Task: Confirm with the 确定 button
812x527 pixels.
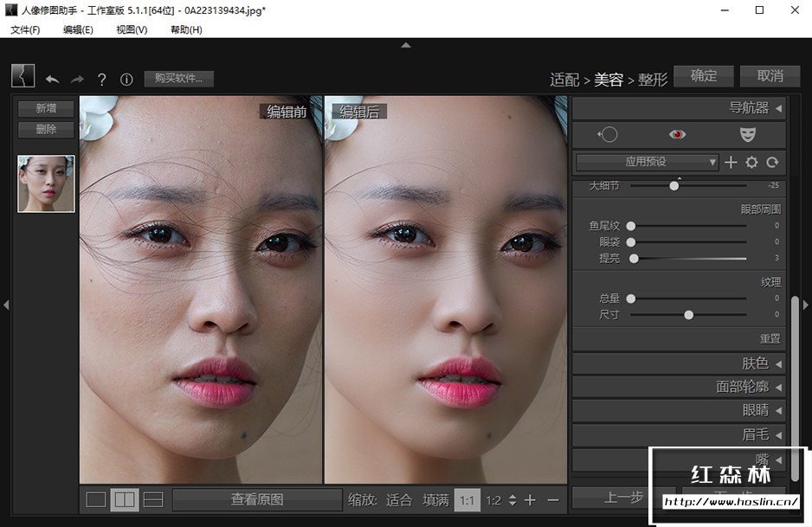Action: [x=703, y=76]
